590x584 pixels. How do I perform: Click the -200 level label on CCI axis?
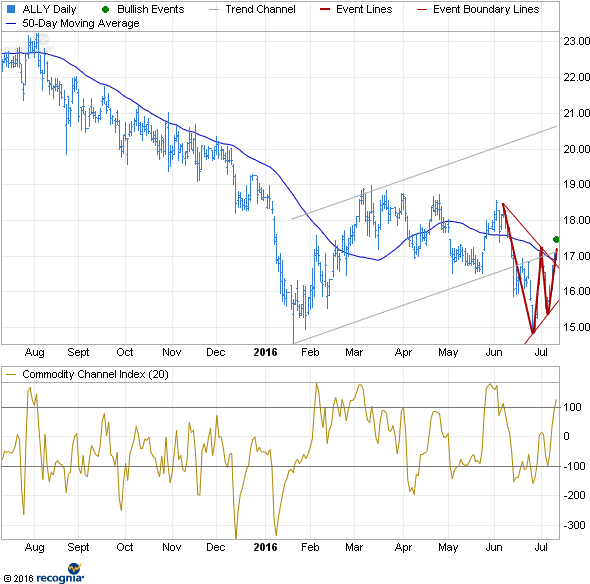click(x=574, y=495)
